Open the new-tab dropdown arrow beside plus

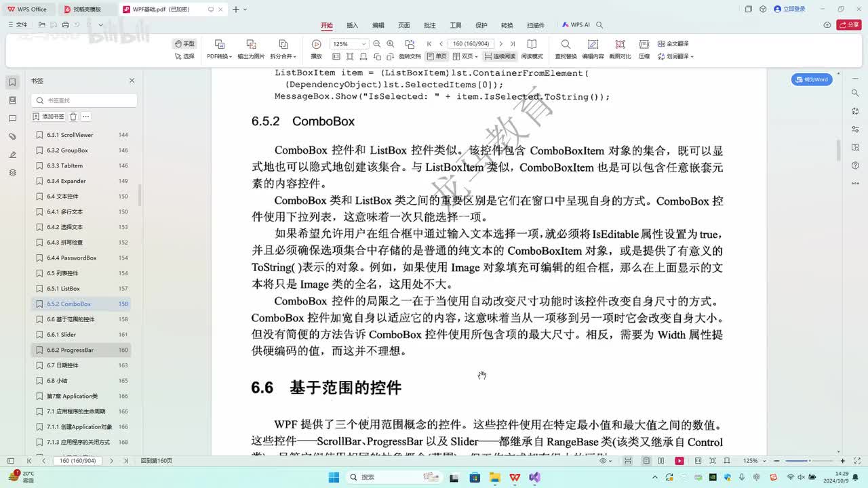(x=245, y=9)
